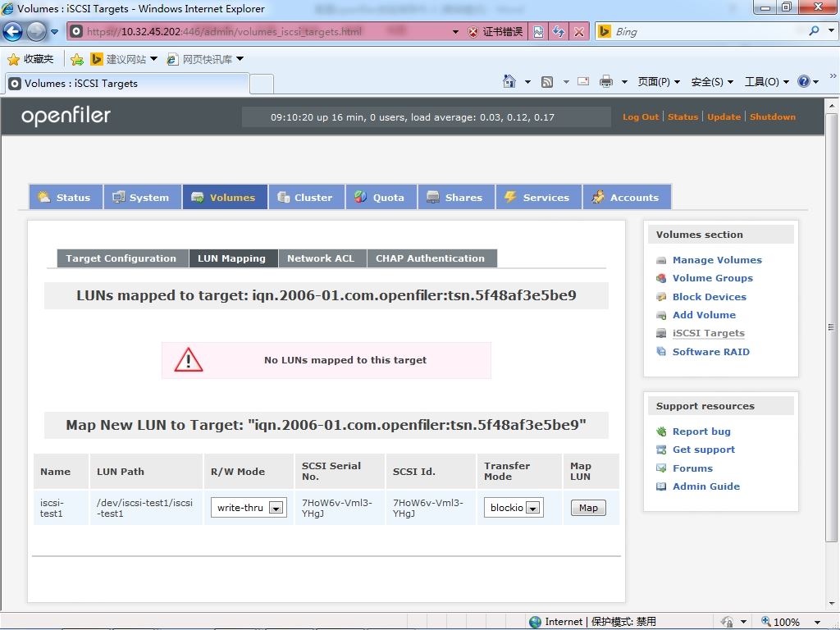Click the Print icon in IE toolbar
This screenshot has height=630, width=840.
point(606,81)
